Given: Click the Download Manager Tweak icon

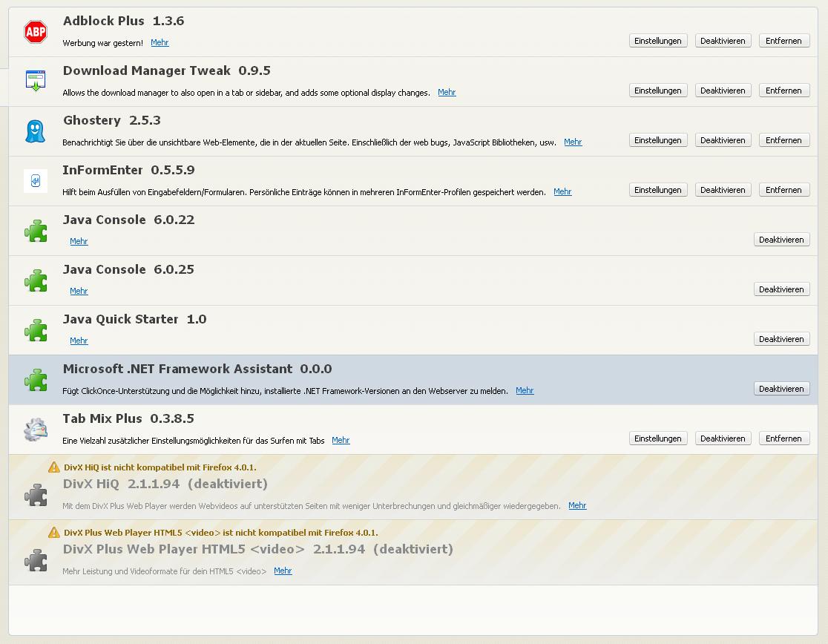Looking at the screenshot, I should 36,81.
